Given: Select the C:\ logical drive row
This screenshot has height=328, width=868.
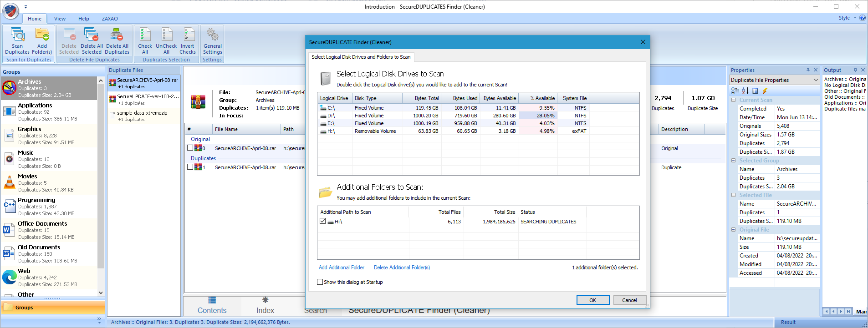Looking at the screenshot, I should [478, 108].
